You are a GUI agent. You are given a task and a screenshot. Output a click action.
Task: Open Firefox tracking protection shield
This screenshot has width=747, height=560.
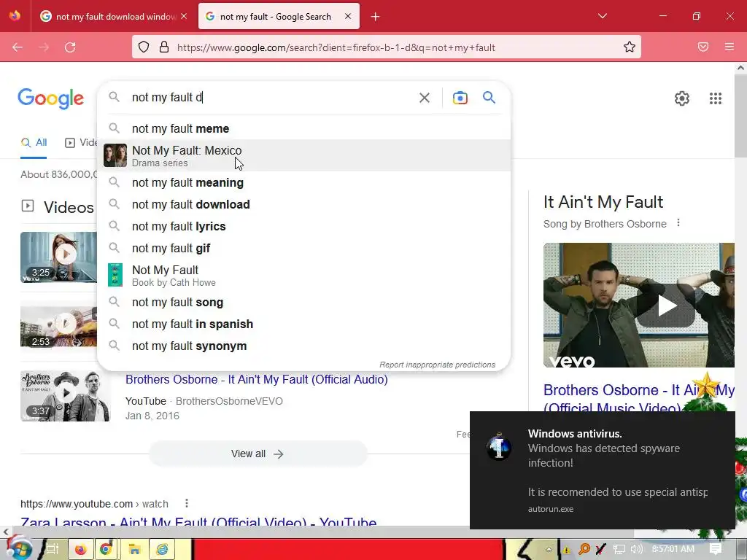[144, 47]
